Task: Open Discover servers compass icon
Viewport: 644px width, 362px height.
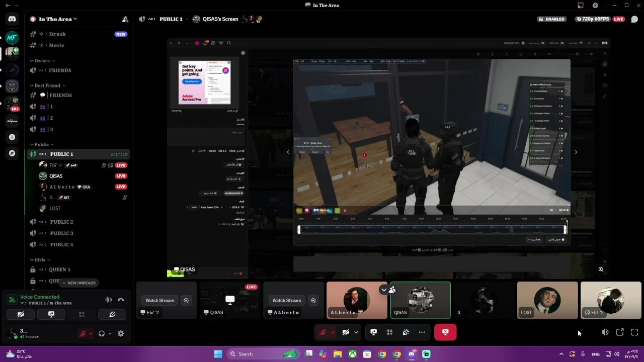Action: [x=12, y=153]
